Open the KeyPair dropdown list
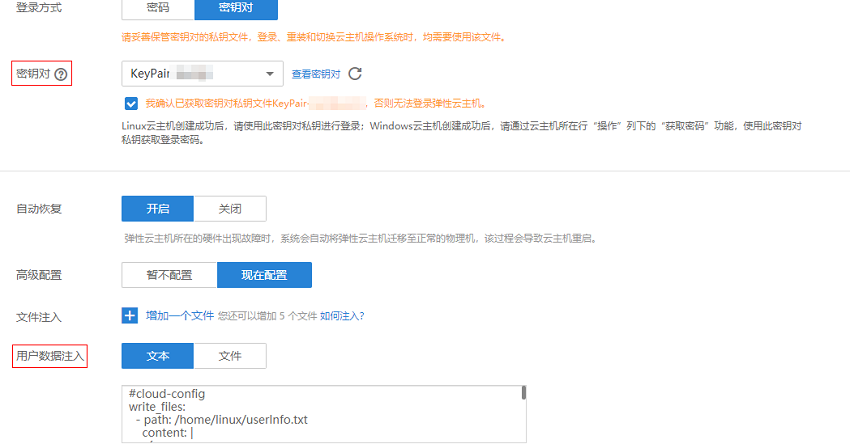The height and width of the screenshot is (444, 850). pyautogui.click(x=200, y=74)
